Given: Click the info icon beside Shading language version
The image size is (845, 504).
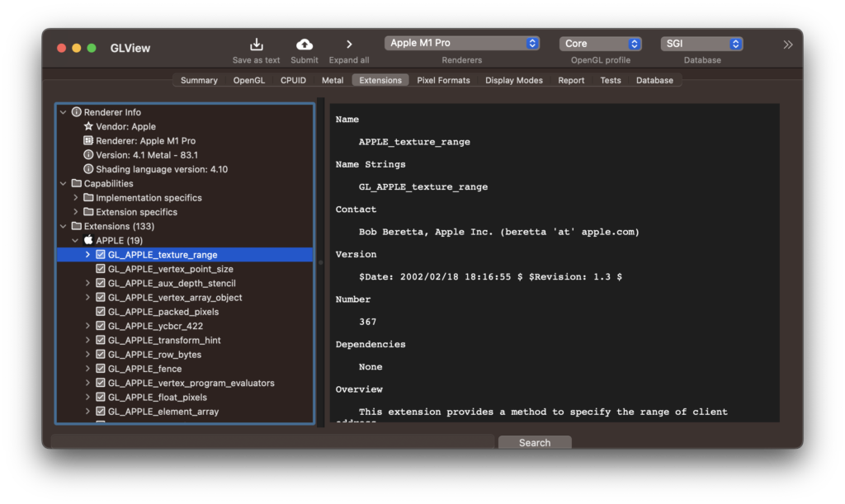Looking at the screenshot, I should 88,169.
